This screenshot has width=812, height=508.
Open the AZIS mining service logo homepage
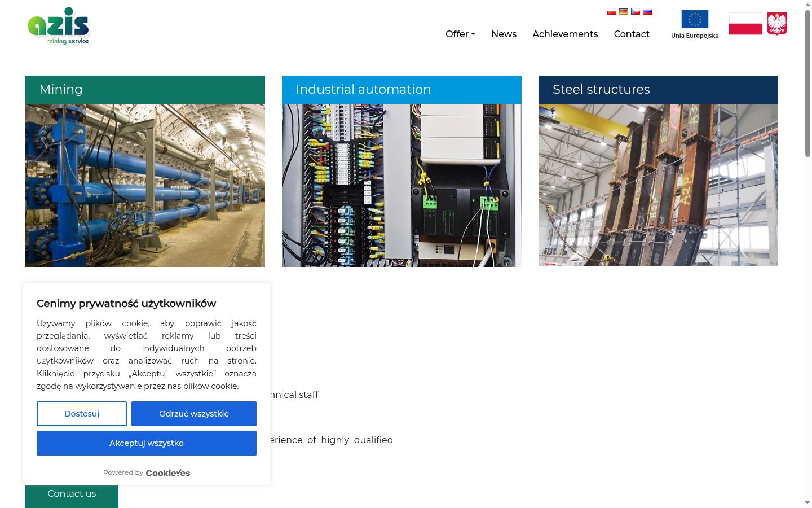(x=59, y=27)
